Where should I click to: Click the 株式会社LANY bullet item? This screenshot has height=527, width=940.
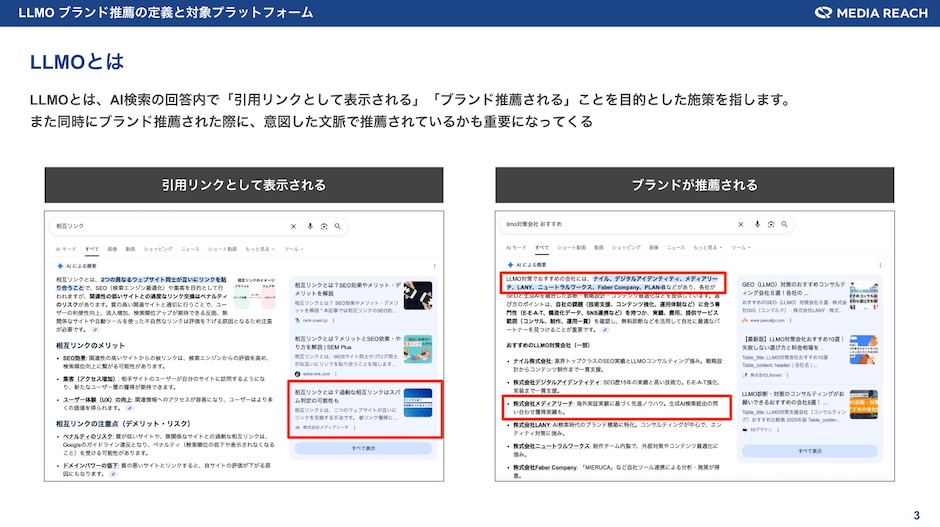click(614, 429)
